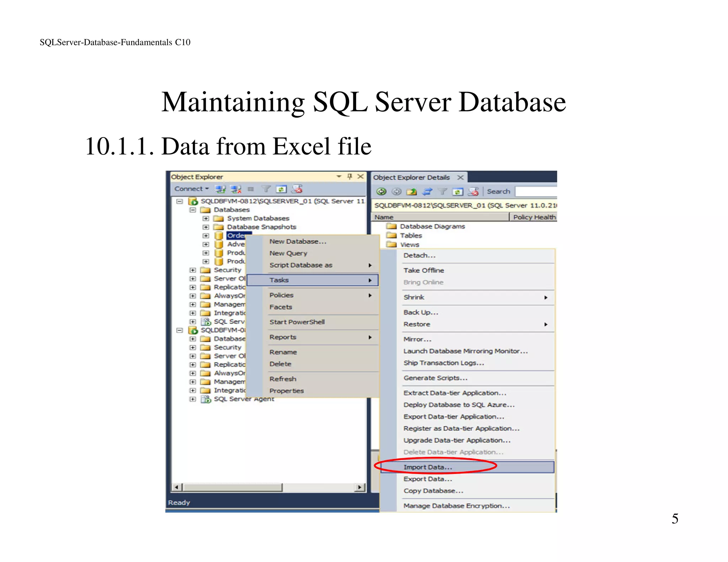Click the red-marked icon at end of Object Explorer toolbar
Screen dimensions: 728x562
click(297, 189)
